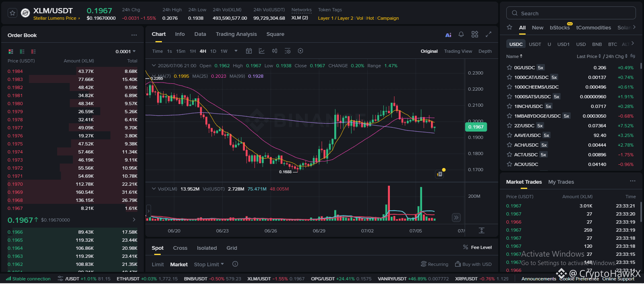Select the 1H time interval
The height and width of the screenshot is (284, 644).
(193, 51)
